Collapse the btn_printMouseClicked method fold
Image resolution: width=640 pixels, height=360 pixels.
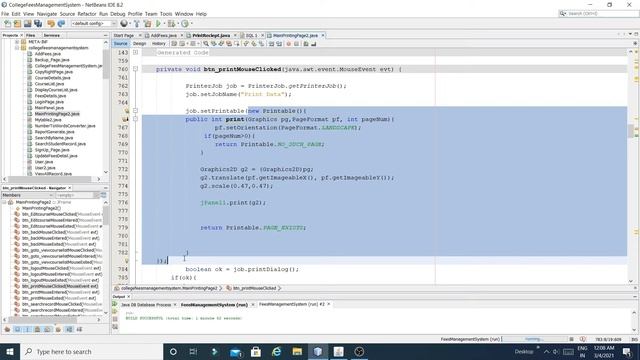(136, 69)
